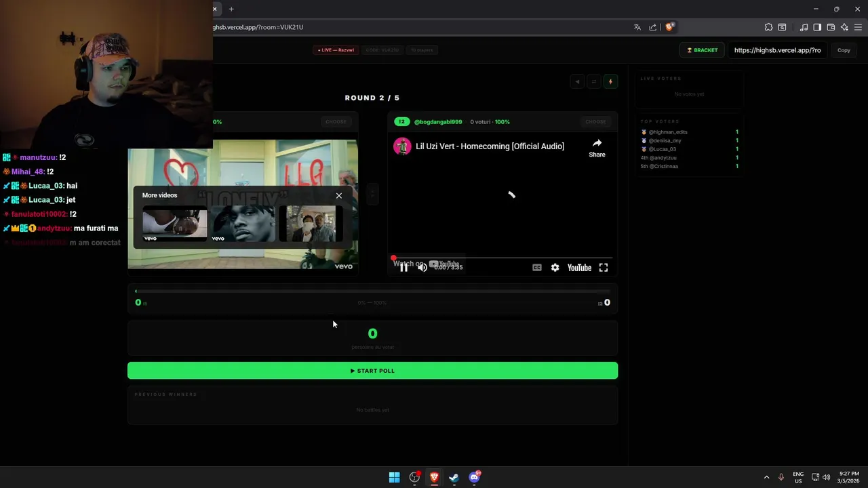Open the second More videos thumbnail
This screenshot has height=488, width=868.
[x=243, y=224]
